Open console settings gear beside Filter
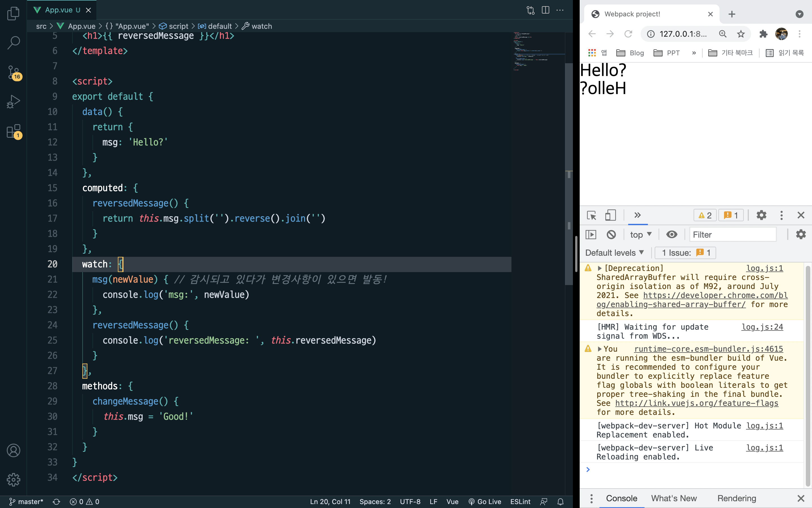The width and height of the screenshot is (812, 508). [801, 235]
